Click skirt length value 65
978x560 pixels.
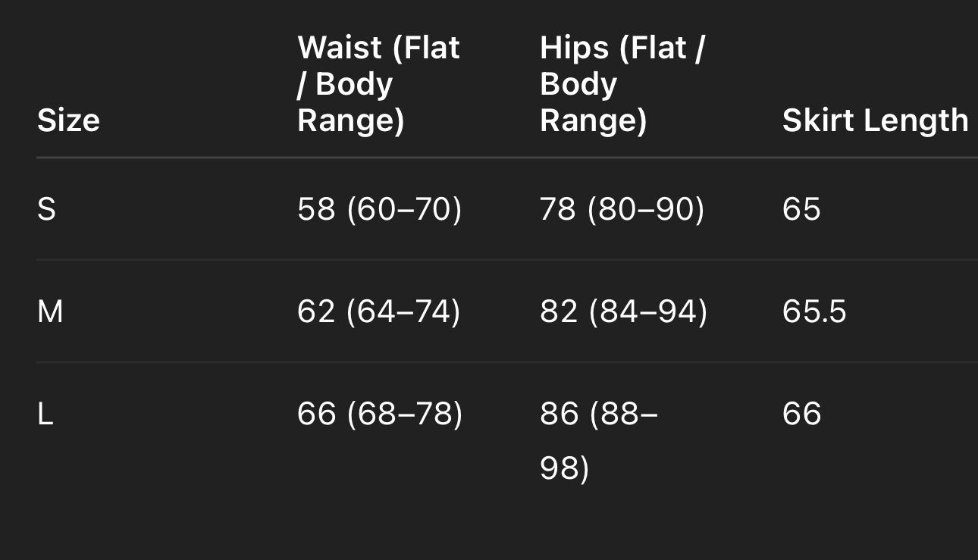click(801, 209)
